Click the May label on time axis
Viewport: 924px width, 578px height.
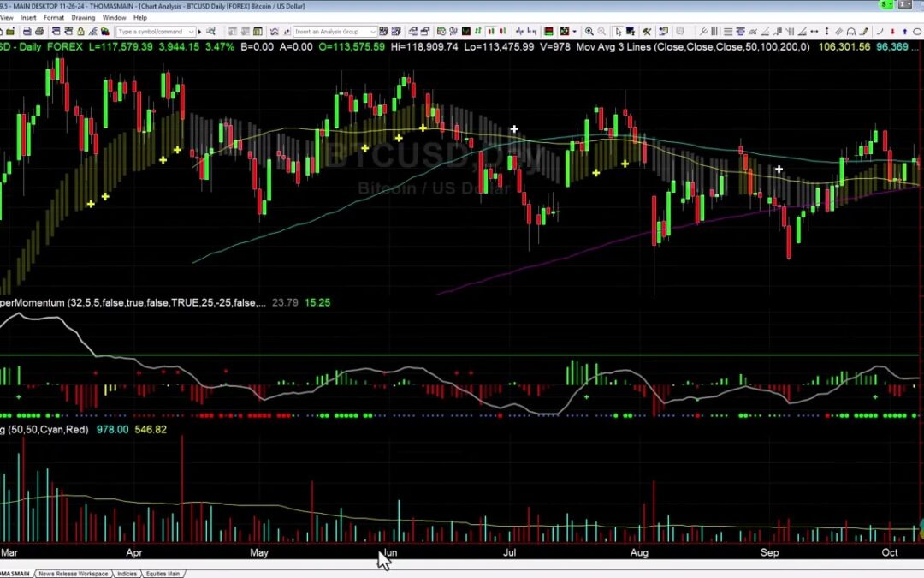click(258, 552)
